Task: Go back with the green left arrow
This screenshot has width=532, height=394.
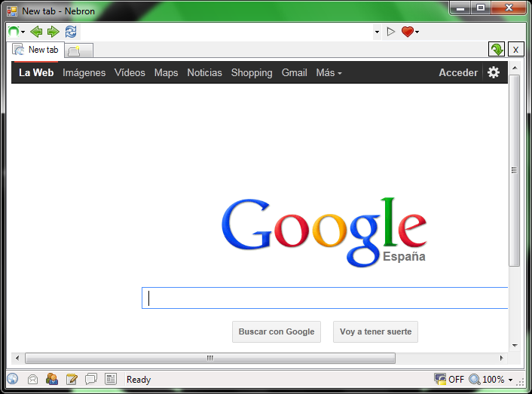Action: click(36, 32)
